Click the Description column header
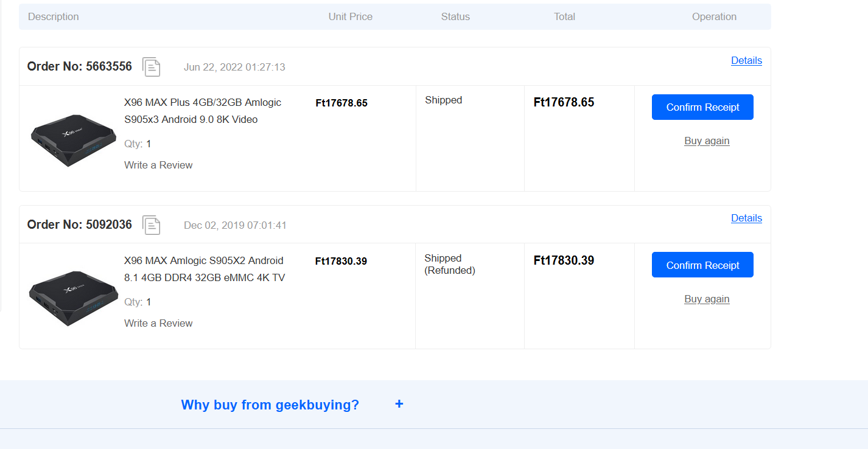This screenshot has width=868, height=449. point(54,16)
